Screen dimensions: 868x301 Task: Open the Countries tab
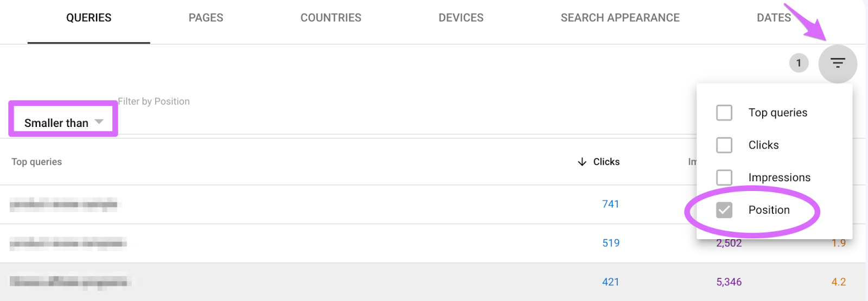click(x=331, y=18)
